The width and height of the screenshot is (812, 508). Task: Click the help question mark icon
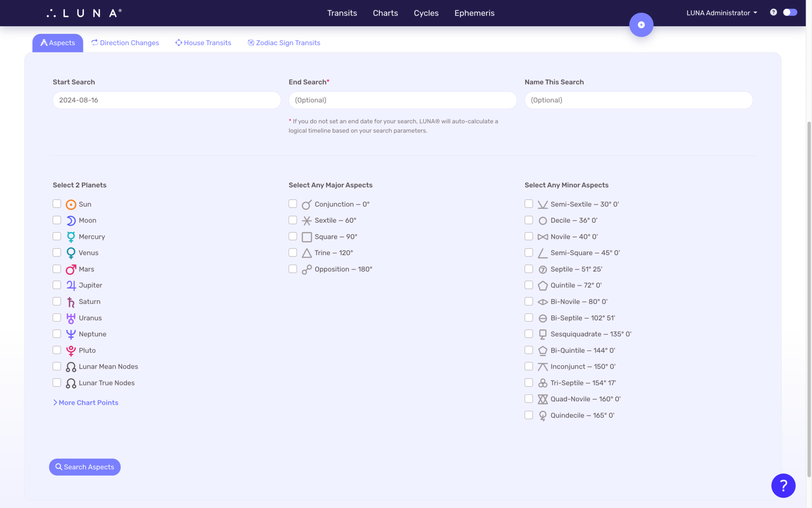[773, 12]
